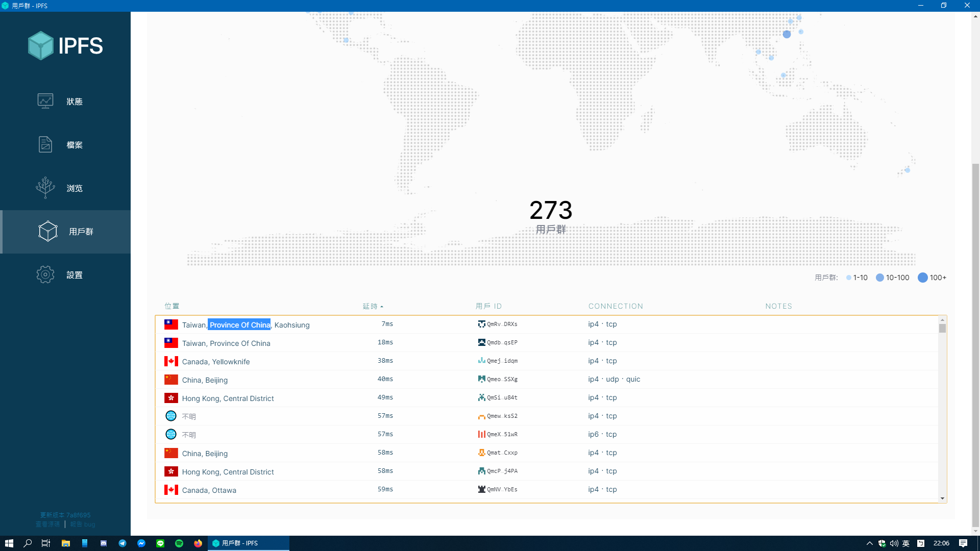Click peer ID QmcP..j4PA
Screen dimensions: 980x551
502,471
